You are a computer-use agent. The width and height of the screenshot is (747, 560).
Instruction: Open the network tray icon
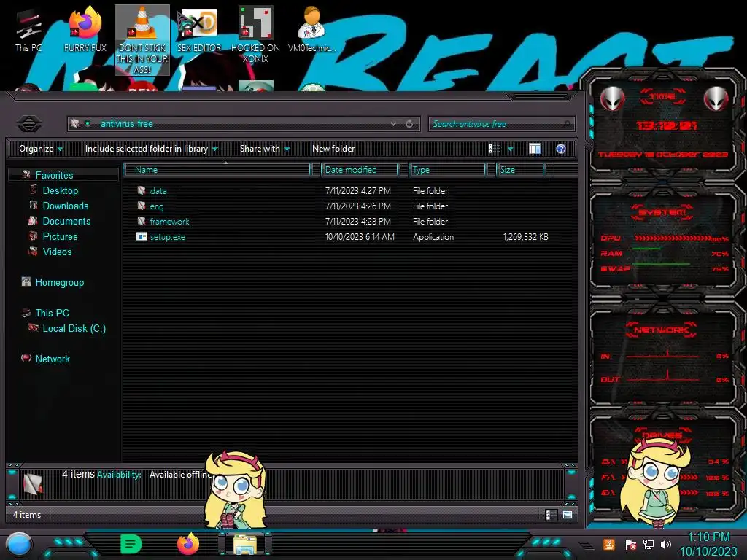tap(648, 544)
